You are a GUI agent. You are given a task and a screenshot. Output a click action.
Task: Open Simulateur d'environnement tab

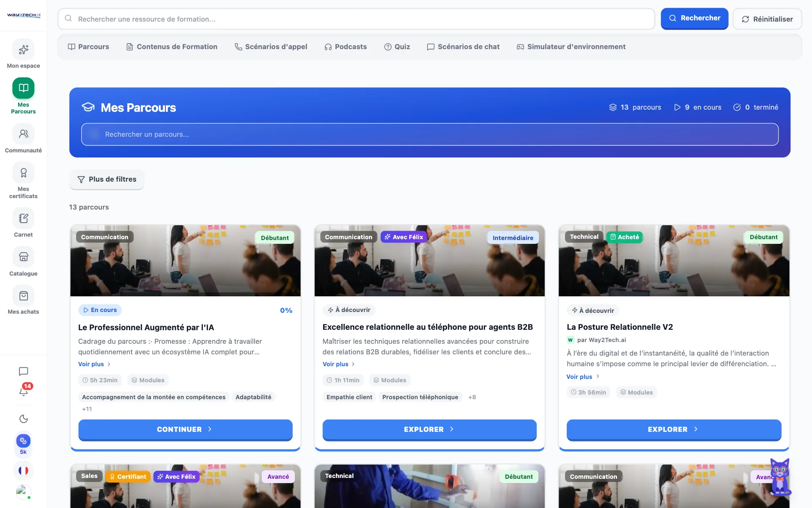pyautogui.click(x=571, y=47)
